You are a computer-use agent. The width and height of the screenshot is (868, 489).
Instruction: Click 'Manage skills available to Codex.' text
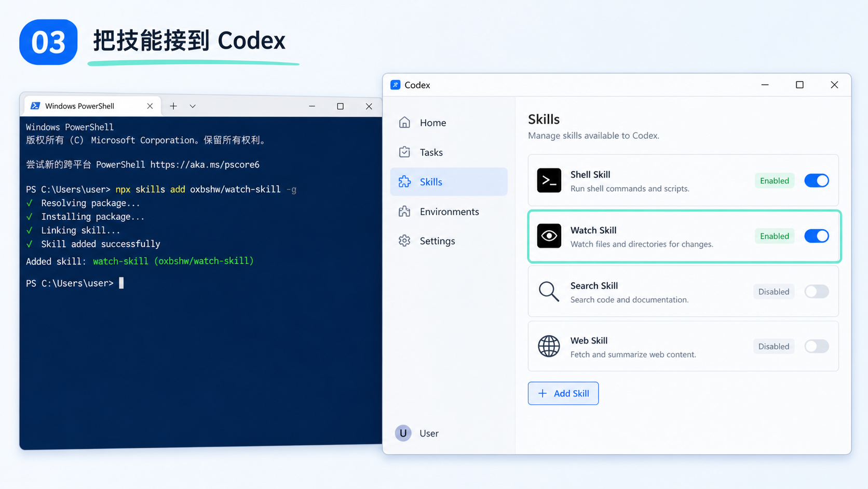pyautogui.click(x=593, y=136)
